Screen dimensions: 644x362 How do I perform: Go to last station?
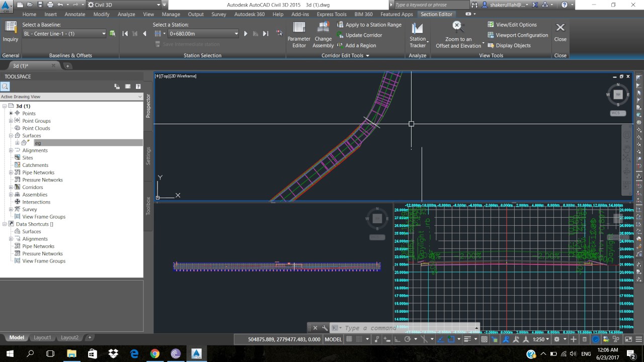265,34
